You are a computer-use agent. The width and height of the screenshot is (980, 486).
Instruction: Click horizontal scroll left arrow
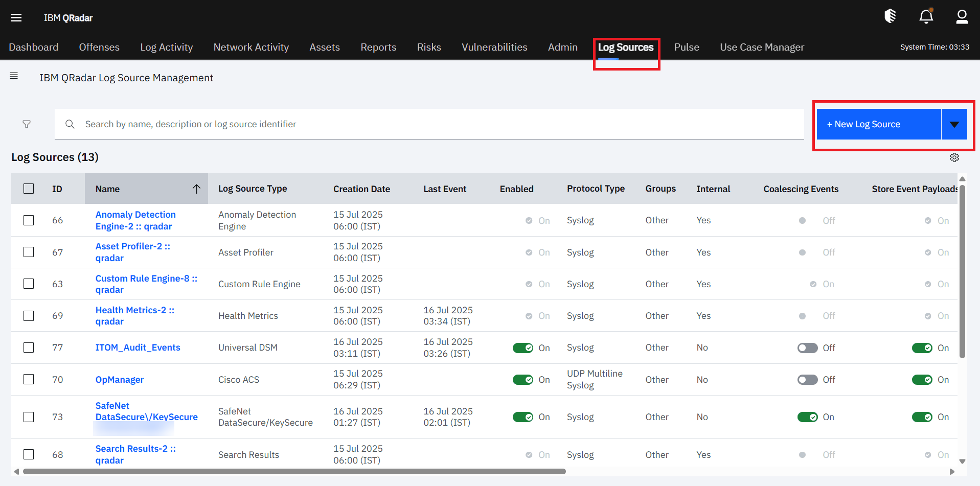pyautogui.click(x=16, y=471)
